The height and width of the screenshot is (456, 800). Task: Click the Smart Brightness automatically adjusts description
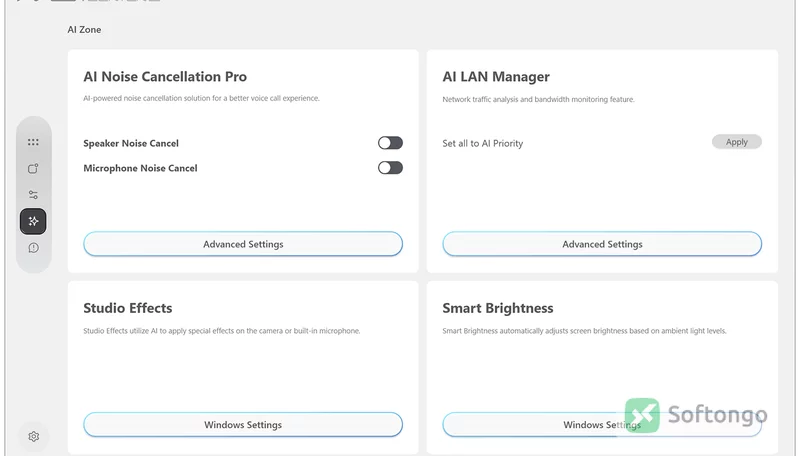click(x=584, y=331)
